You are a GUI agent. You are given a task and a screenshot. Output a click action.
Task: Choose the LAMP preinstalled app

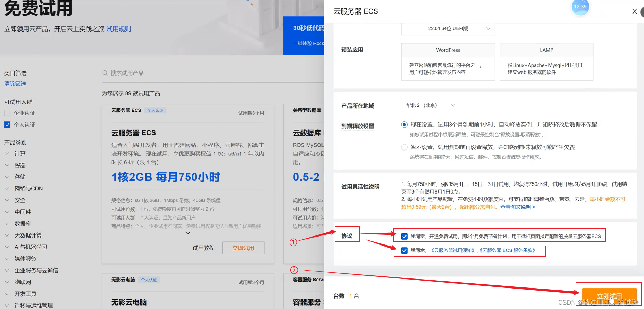(x=546, y=62)
